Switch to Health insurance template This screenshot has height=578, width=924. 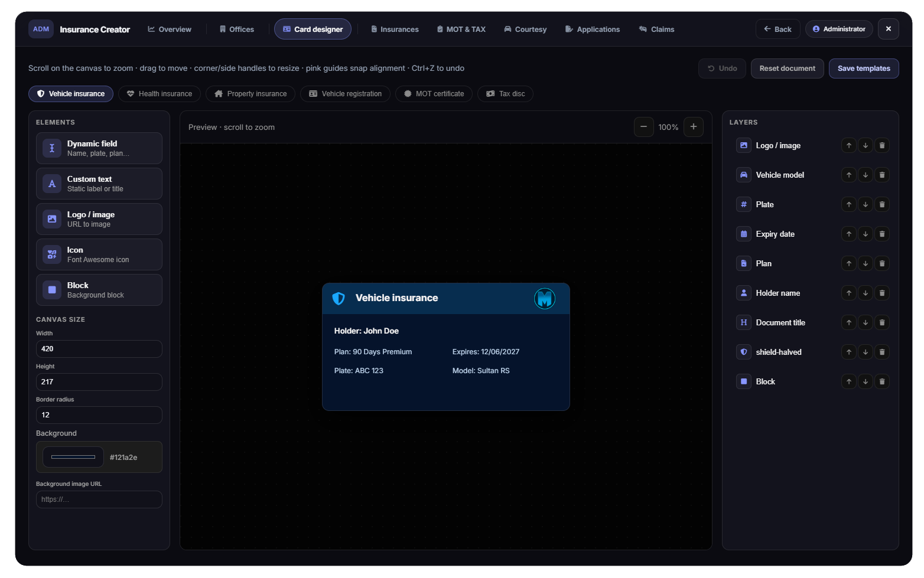point(160,94)
